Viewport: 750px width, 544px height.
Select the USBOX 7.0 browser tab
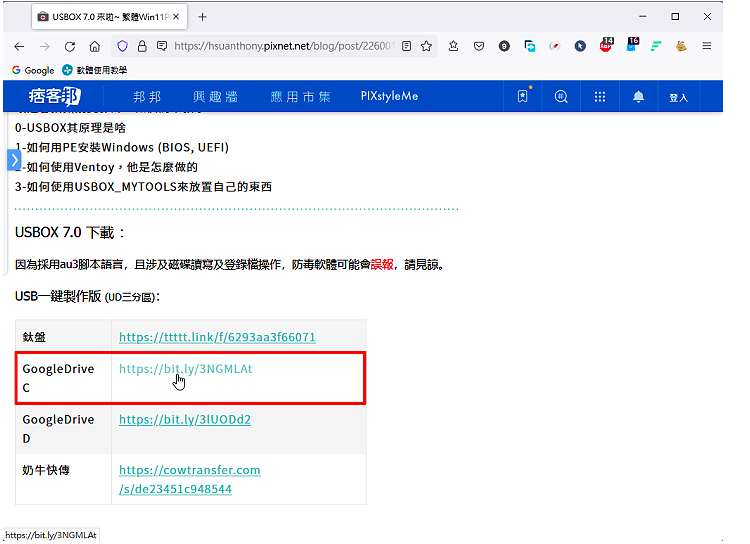tap(109, 17)
